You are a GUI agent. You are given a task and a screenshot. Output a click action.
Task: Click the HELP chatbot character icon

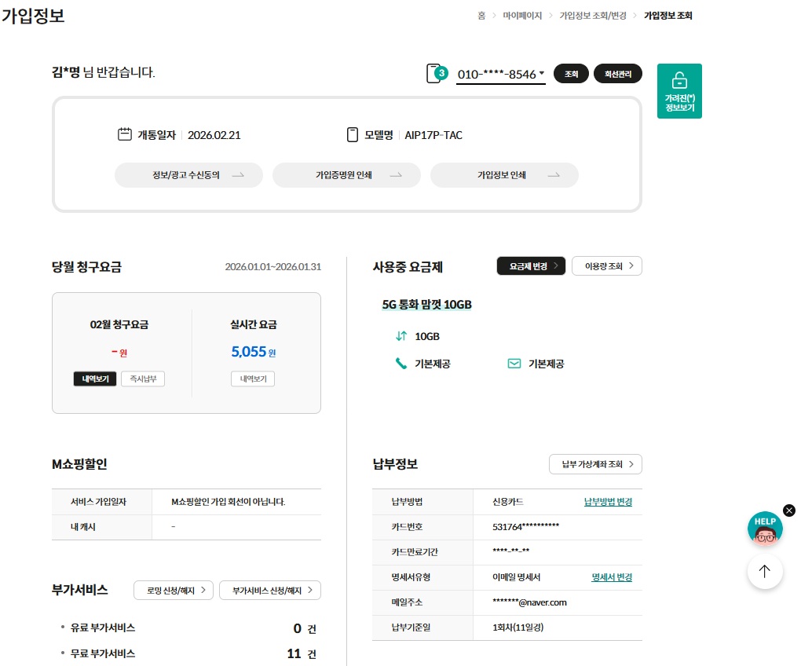tap(764, 529)
